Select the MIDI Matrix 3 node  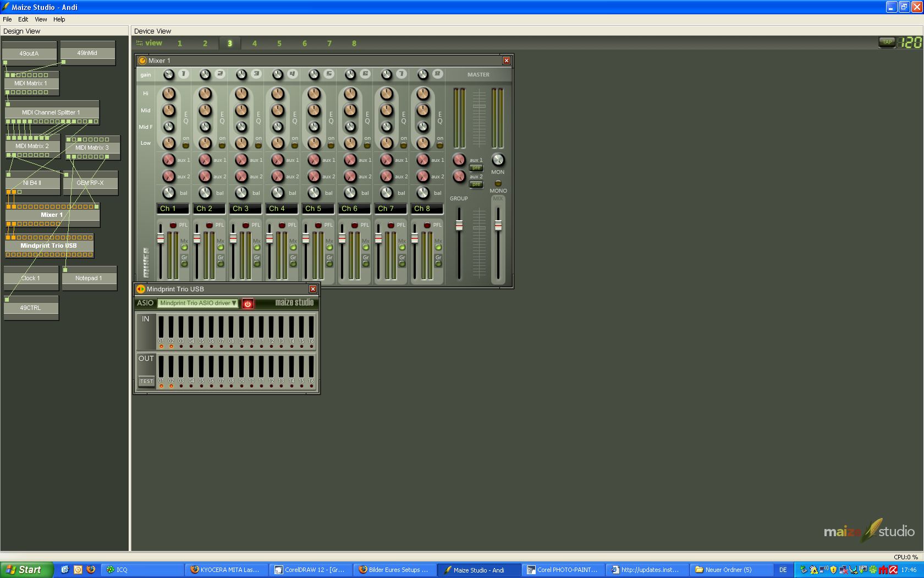(92, 148)
